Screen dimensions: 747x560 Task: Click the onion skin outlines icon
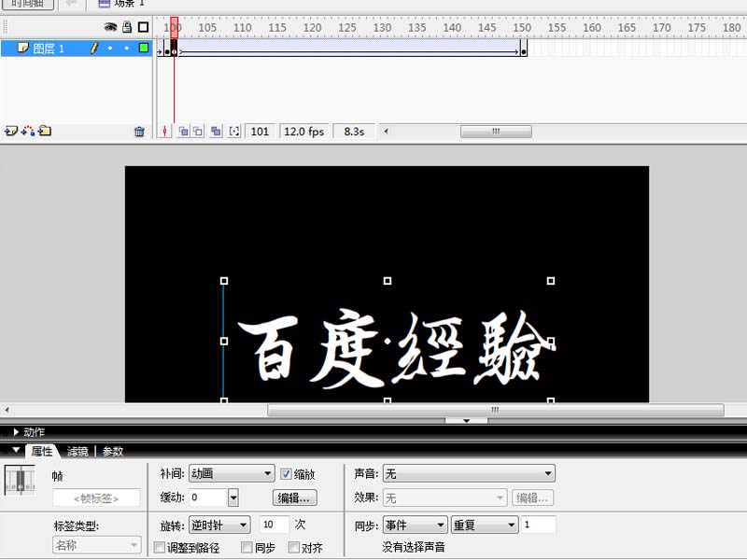point(198,132)
